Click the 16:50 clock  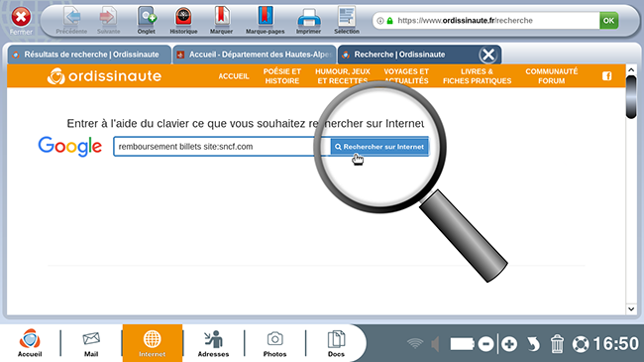615,343
